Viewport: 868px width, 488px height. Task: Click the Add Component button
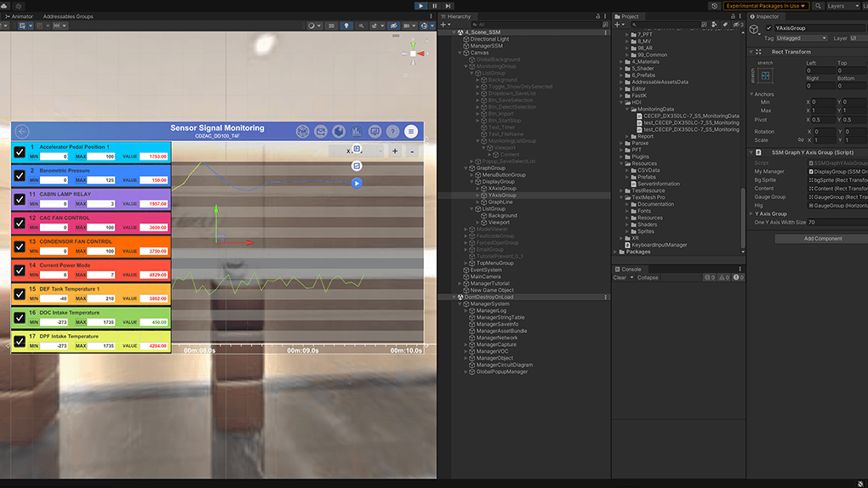click(x=822, y=238)
